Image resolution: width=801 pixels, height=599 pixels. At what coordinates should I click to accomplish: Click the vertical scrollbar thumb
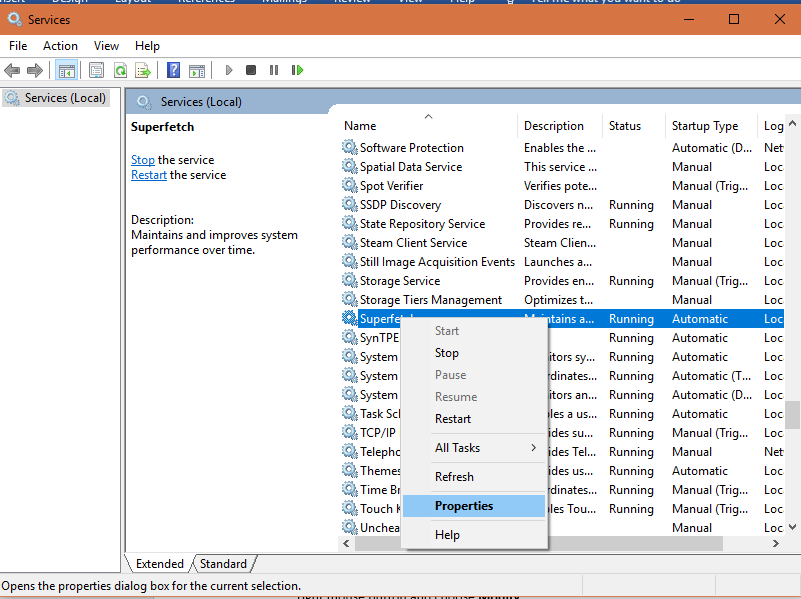tap(792, 415)
